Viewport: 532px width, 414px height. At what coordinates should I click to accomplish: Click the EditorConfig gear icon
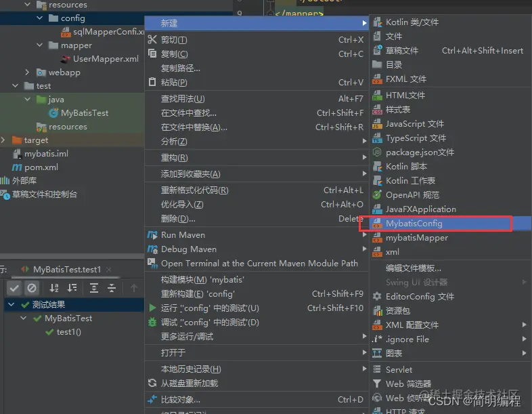(x=377, y=296)
